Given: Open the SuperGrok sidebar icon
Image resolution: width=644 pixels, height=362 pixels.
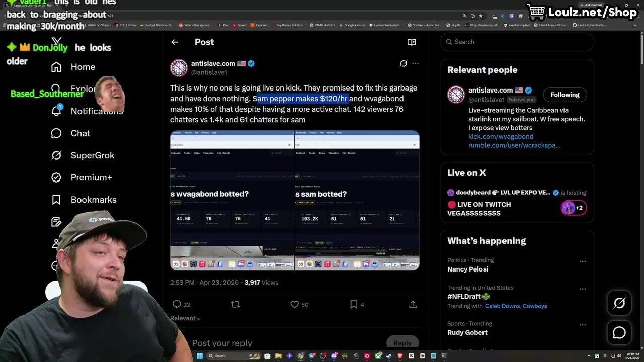Looking at the screenshot, I should tap(56, 155).
